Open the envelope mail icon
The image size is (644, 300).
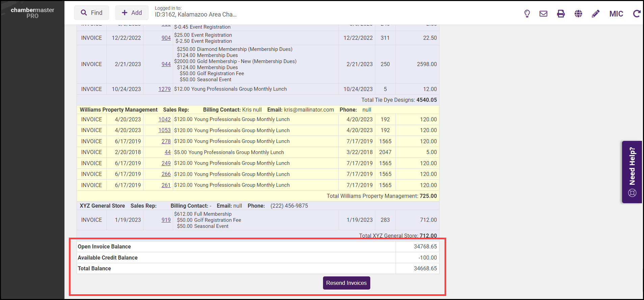[543, 13]
